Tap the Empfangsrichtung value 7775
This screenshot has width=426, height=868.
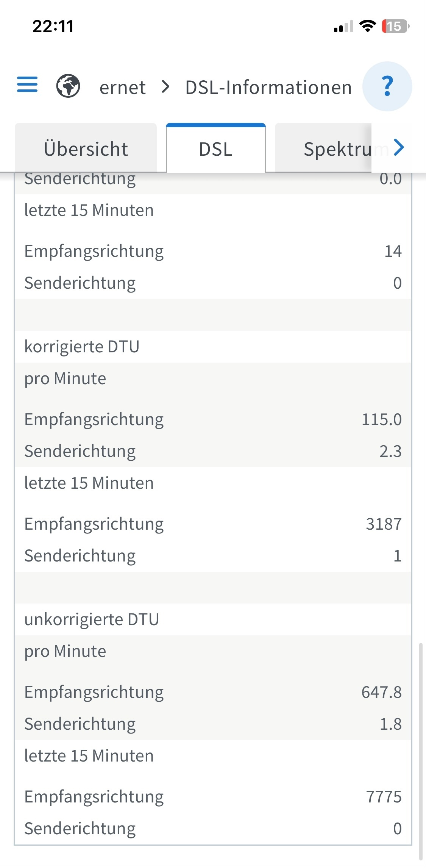(383, 797)
